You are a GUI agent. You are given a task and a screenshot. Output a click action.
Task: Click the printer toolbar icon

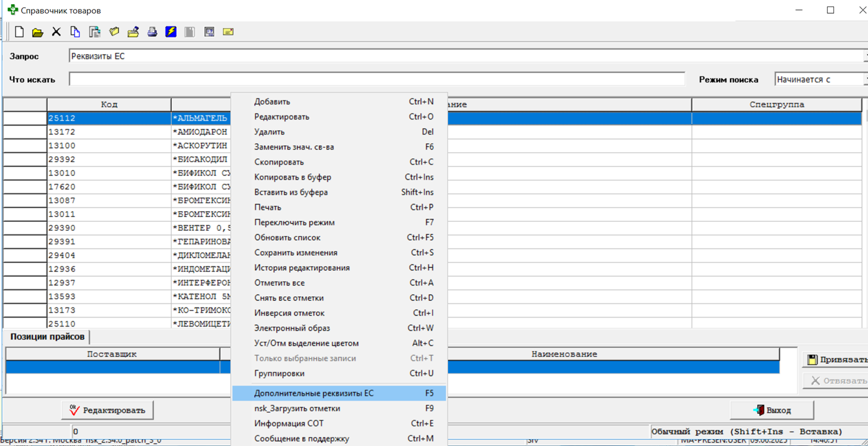[x=152, y=32]
